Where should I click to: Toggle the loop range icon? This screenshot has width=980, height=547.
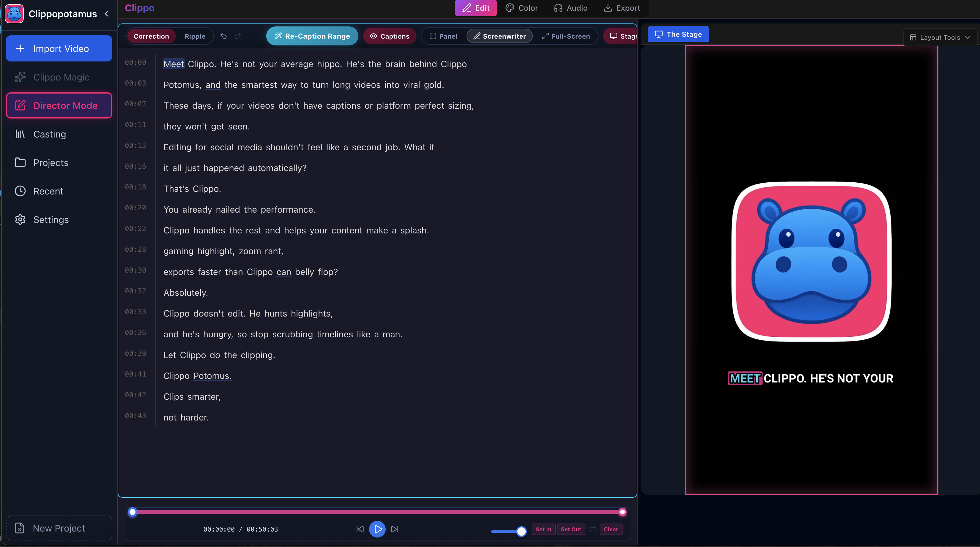click(592, 529)
